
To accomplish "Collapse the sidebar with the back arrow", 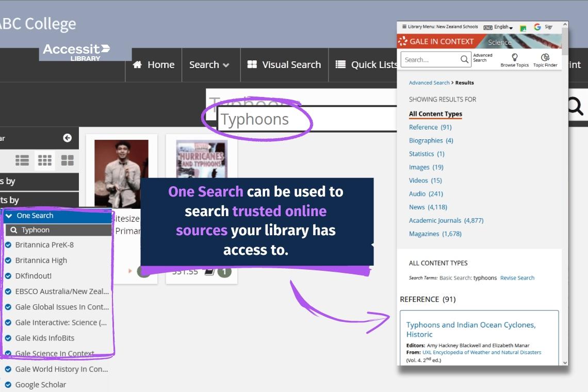I will [68, 138].
